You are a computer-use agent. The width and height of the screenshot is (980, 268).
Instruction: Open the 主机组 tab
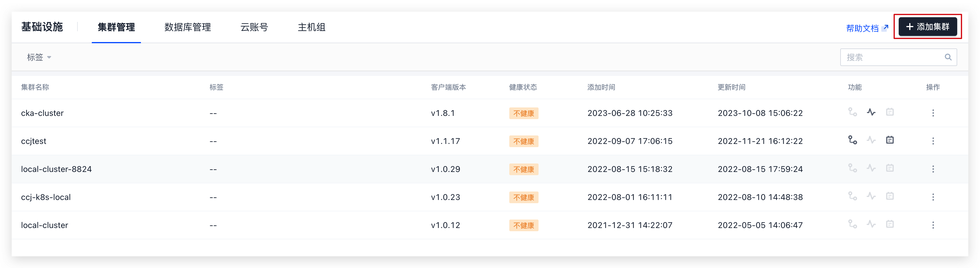click(311, 27)
